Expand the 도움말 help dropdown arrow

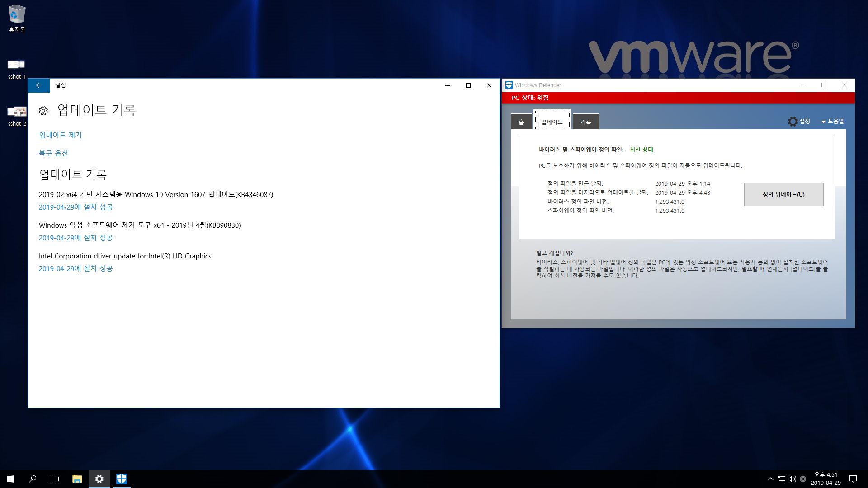(823, 122)
